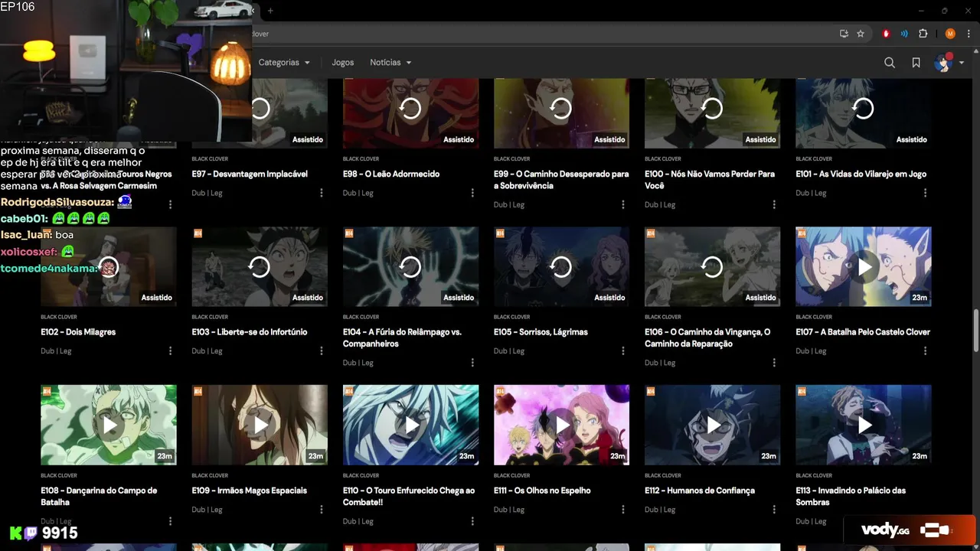Replay episode E104 A Fúria do Relâmpago
This screenshot has height=551, width=980.
coord(410,266)
